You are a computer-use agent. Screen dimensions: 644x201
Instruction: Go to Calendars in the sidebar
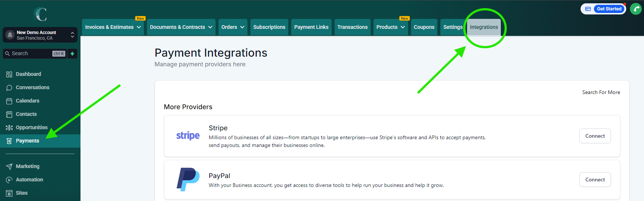[40, 101]
